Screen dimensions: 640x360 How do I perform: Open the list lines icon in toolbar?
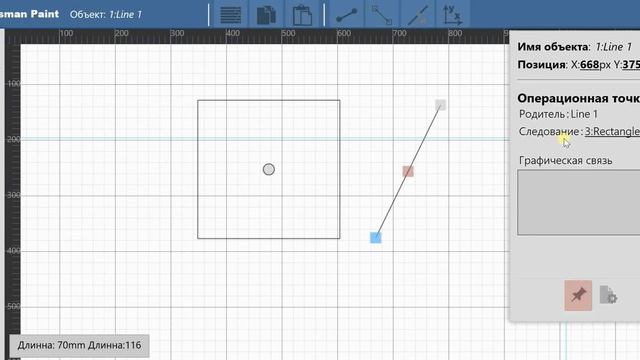click(231, 15)
